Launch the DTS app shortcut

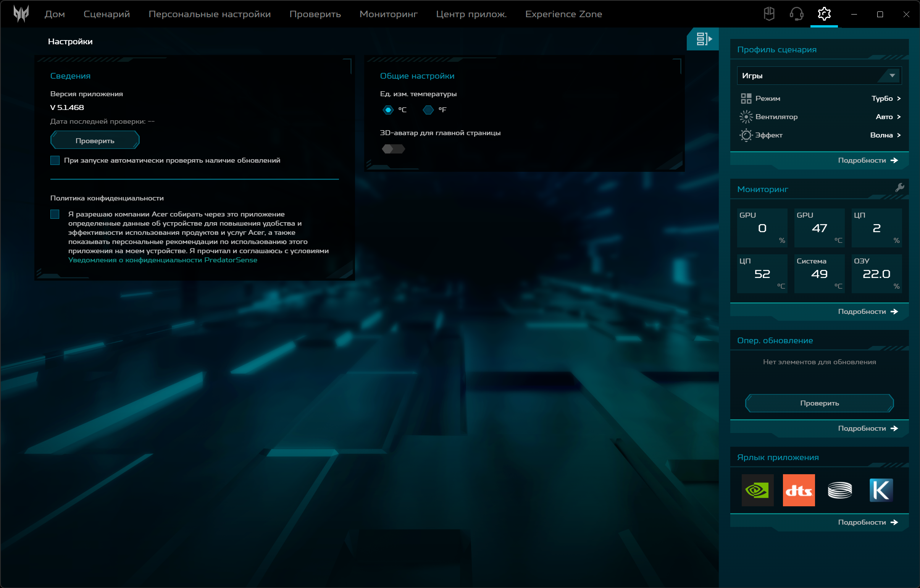click(799, 490)
